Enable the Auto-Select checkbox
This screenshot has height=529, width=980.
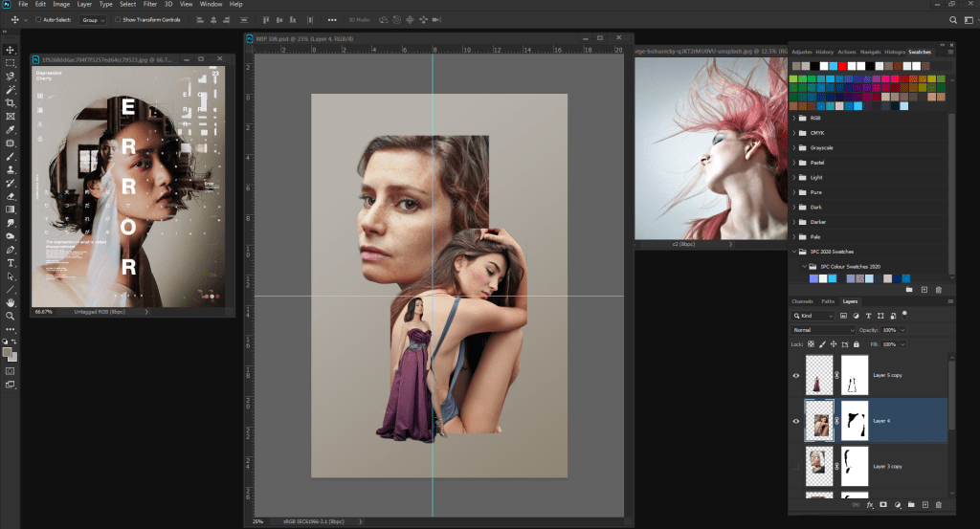[x=38, y=19]
